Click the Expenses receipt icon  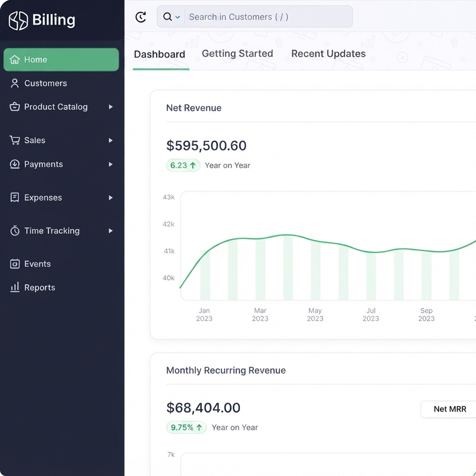(x=14, y=197)
